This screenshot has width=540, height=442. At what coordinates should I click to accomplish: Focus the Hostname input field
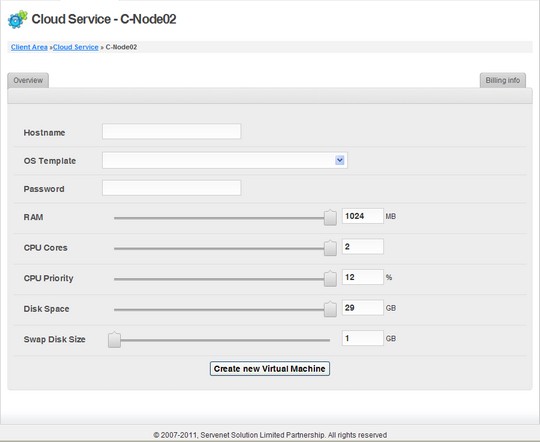click(172, 131)
